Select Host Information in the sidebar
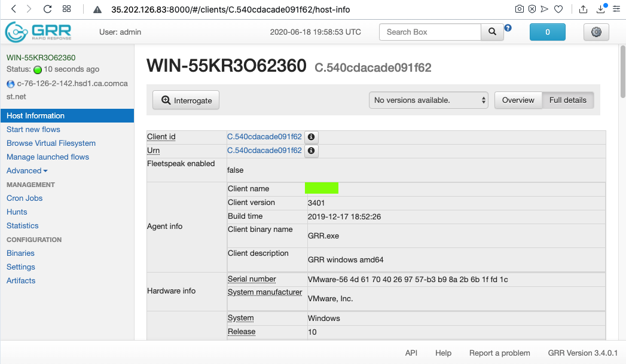 coord(67,116)
